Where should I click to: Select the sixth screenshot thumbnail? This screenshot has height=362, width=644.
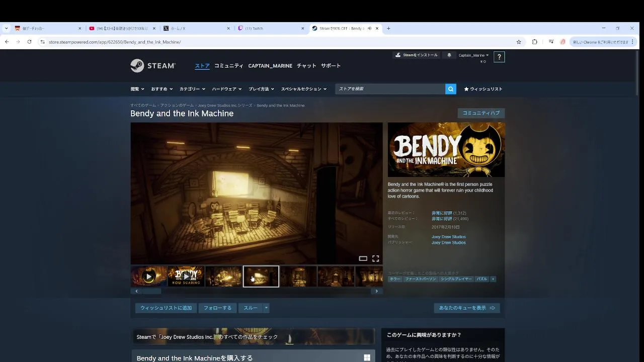[x=336, y=277]
